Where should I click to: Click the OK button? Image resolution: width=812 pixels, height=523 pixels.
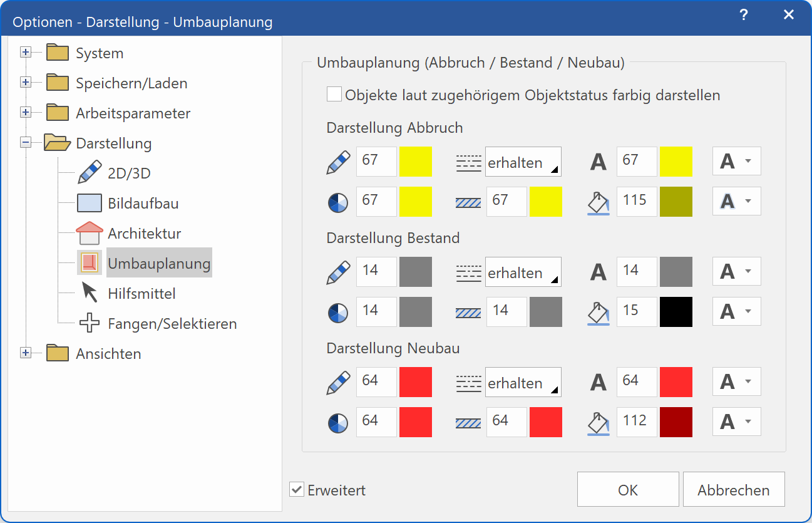click(627, 489)
